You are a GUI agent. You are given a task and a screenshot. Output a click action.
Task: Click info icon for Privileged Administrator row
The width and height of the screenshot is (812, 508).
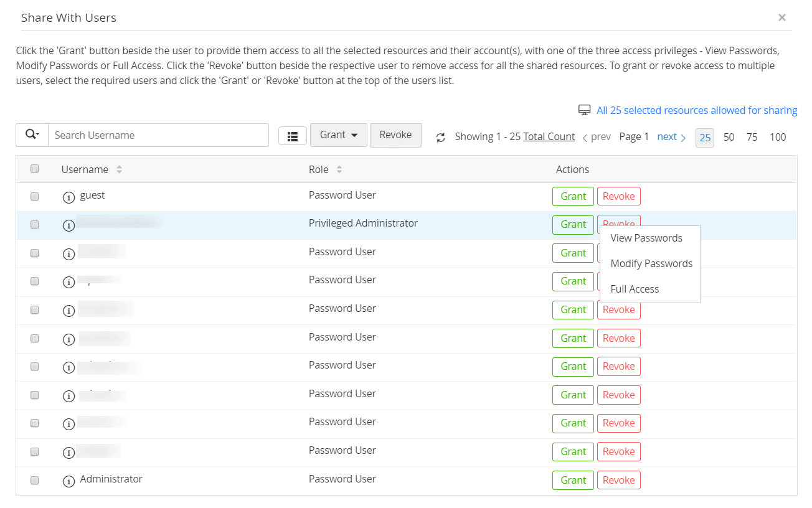coord(69,225)
